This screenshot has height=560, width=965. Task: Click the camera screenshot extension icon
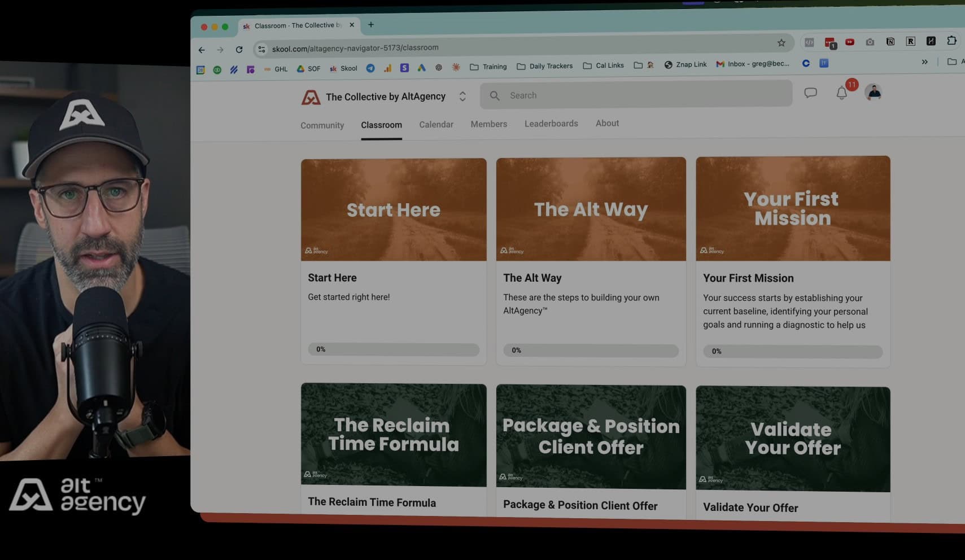pyautogui.click(x=870, y=42)
